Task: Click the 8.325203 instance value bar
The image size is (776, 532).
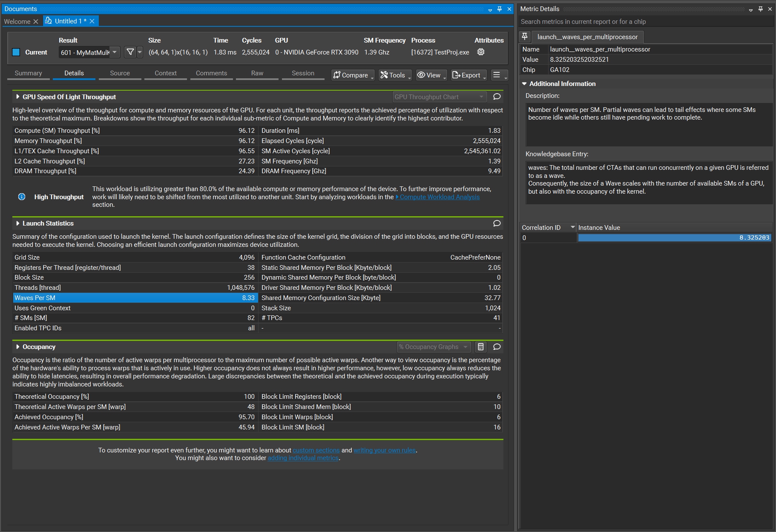Action: coord(674,238)
